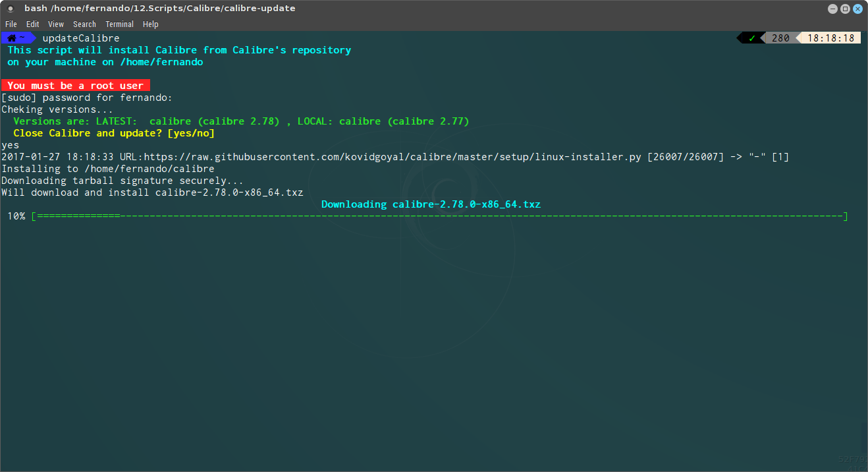
Task: Click the terminal window icon in title bar
Action: click(x=11, y=9)
